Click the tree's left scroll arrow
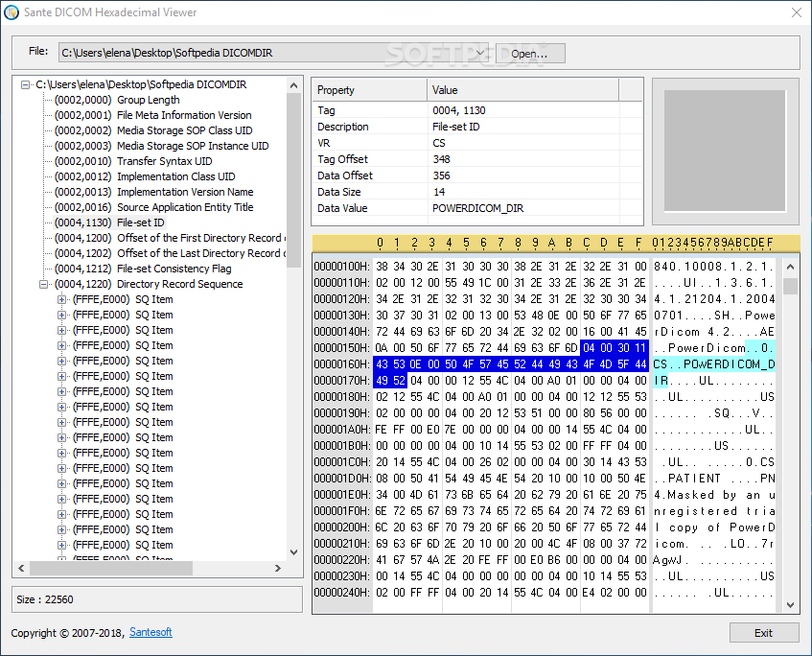The height and width of the screenshot is (656, 812). [21, 568]
